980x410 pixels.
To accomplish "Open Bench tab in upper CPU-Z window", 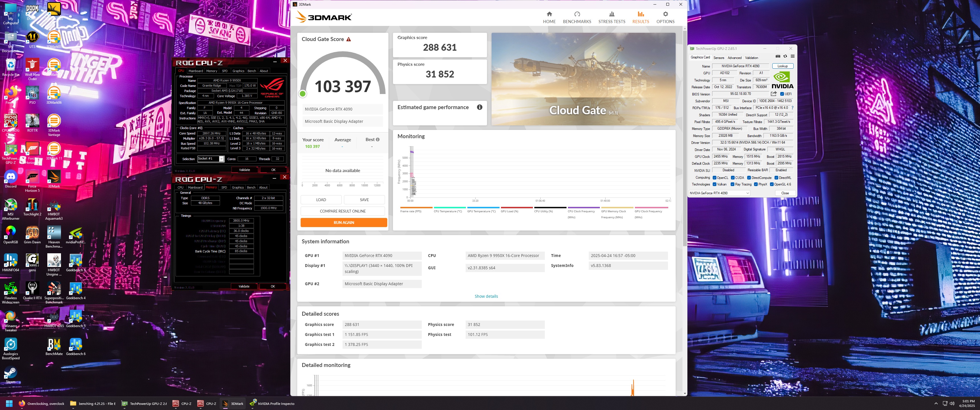I will (252, 71).
